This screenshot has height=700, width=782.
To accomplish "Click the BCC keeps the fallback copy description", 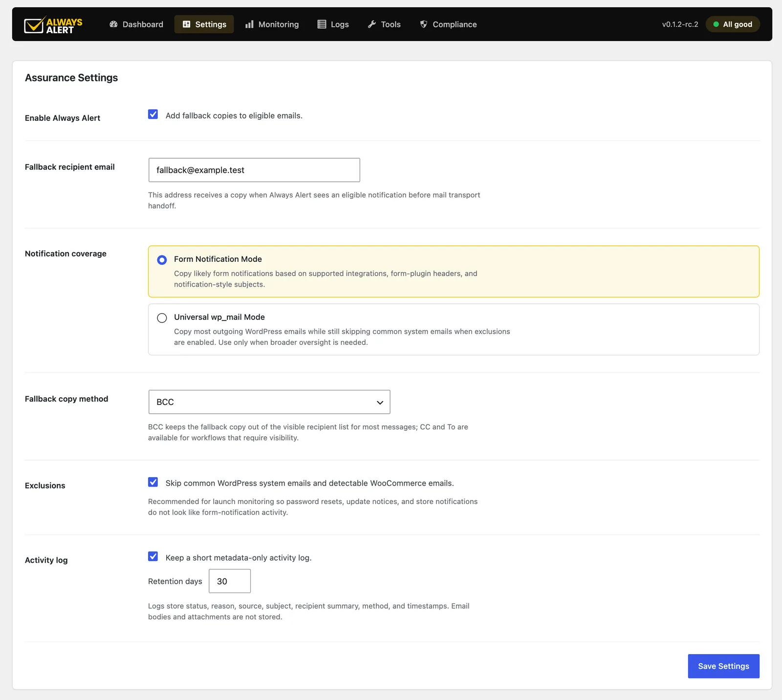I will click(308, 432).
